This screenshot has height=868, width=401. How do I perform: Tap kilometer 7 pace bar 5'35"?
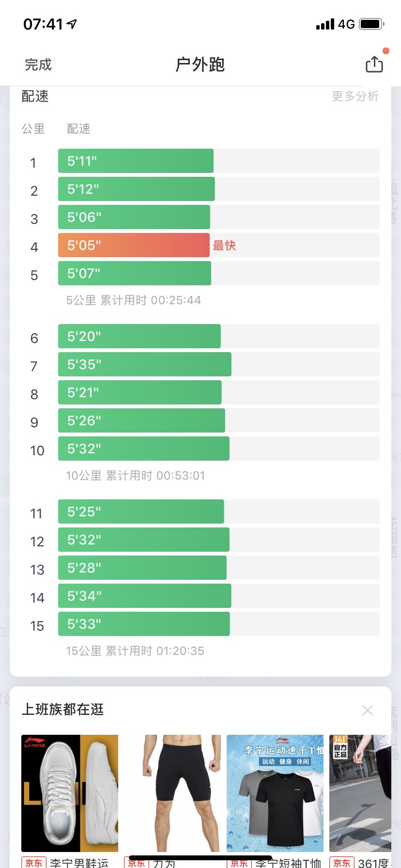[144, 364]
